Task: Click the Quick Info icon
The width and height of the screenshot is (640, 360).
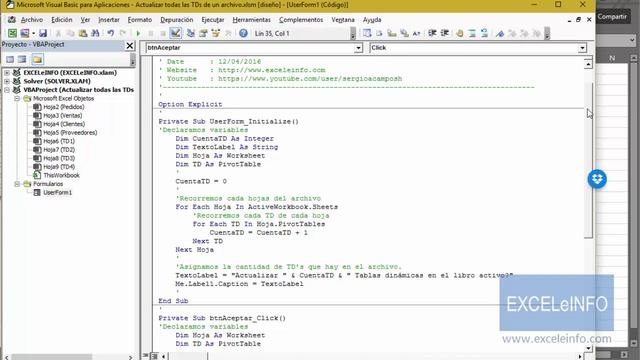Action: pyautogui.click(x=392, y=33)
